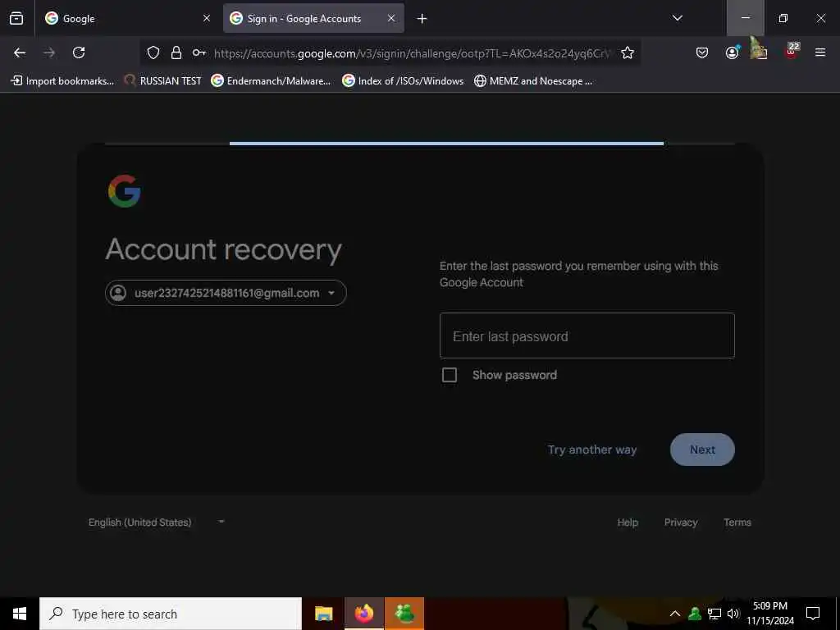Close the Google tab
Image resolution: width=840 pixels, height=630 pixels.
click(207, 18)
